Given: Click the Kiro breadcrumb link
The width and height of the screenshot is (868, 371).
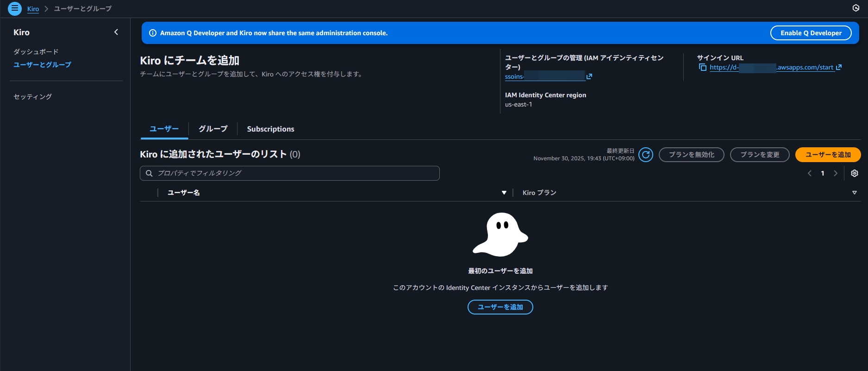Looking at the screenshot, I should tap(33, 9).
